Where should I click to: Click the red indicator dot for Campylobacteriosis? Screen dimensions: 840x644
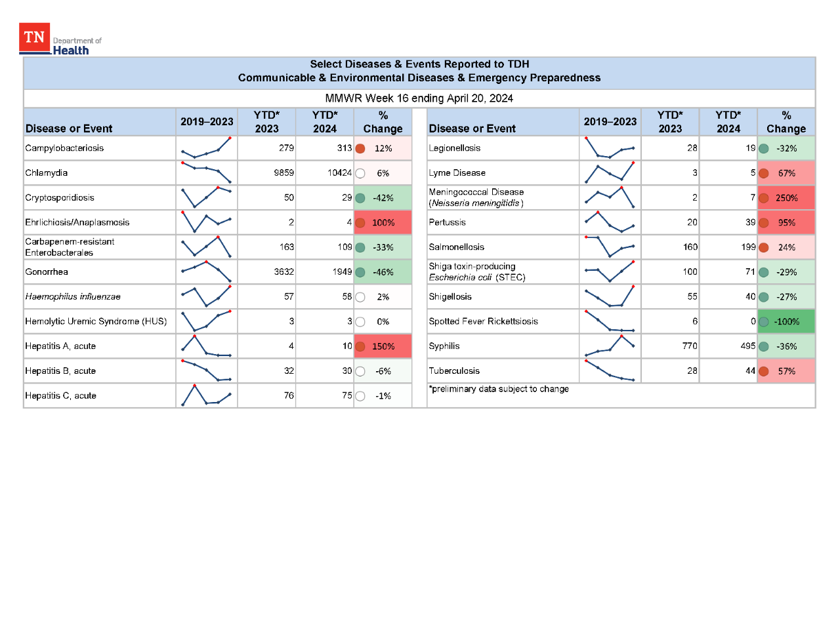(x=360, y=148)
